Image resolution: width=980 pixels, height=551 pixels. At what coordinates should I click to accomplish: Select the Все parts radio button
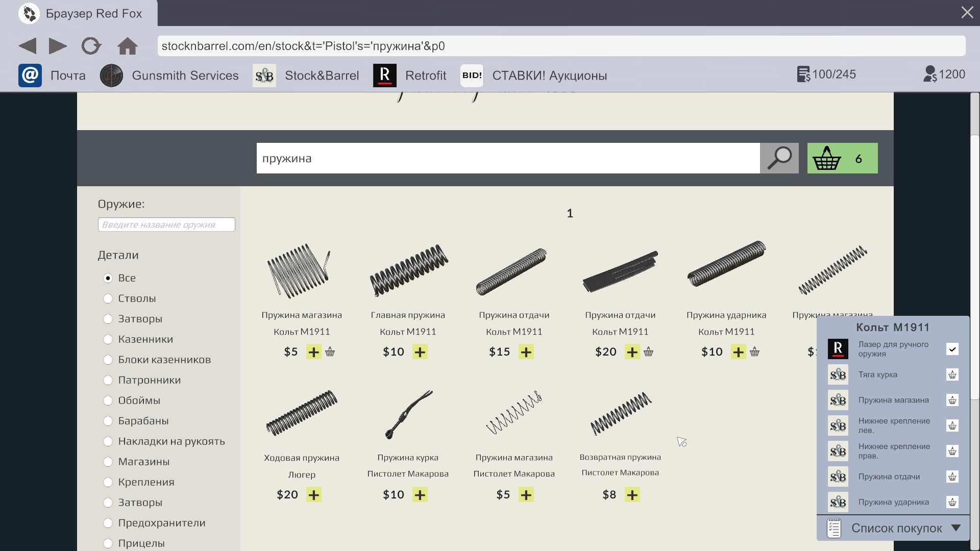tap(108, 278)
